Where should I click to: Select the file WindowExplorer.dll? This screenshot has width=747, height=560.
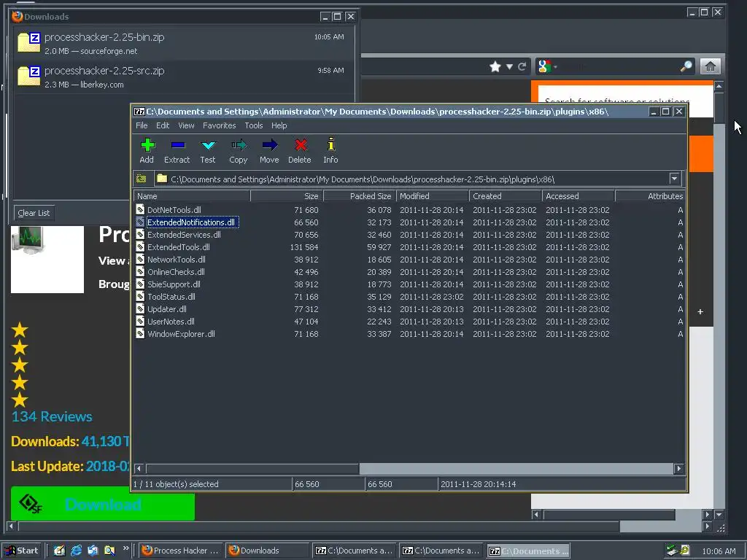181,334
